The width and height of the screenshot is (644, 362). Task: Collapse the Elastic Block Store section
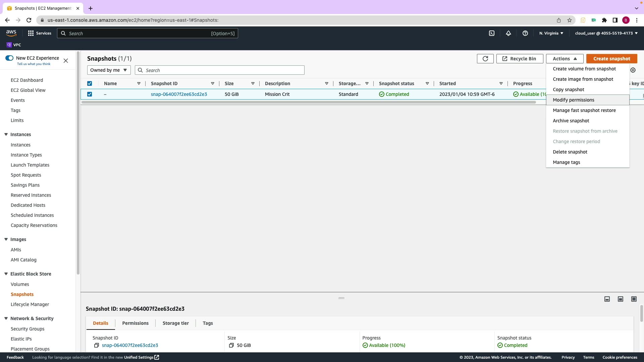pos(6,274)
